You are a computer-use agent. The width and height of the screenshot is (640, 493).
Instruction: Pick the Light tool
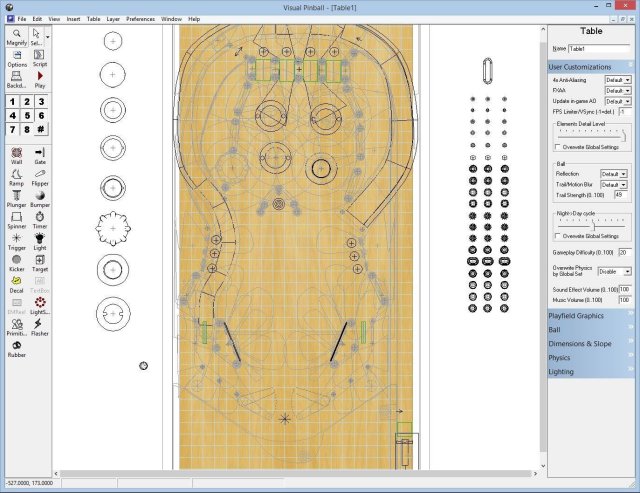40,242
